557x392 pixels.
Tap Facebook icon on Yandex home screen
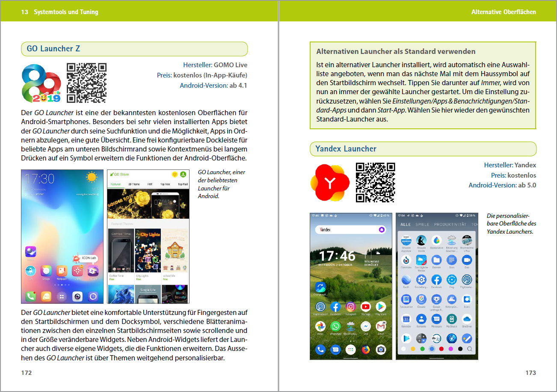tap(335, 307)
